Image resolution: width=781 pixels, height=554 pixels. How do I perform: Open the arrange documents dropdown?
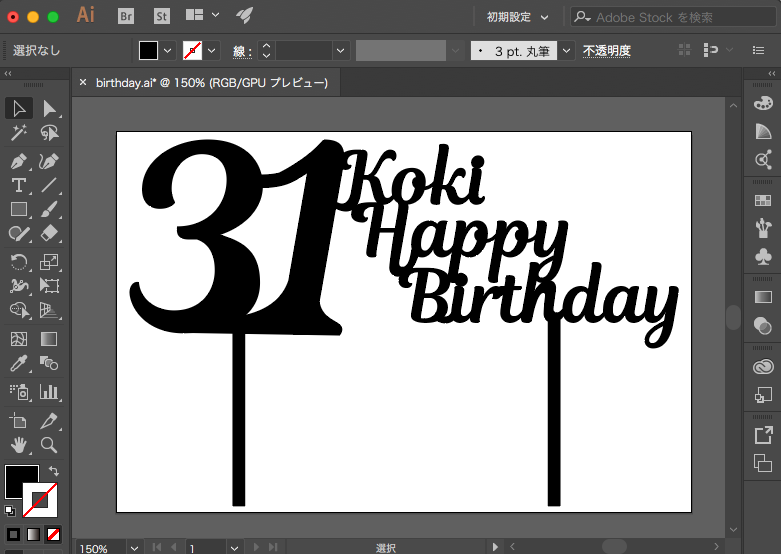[202, 15]
